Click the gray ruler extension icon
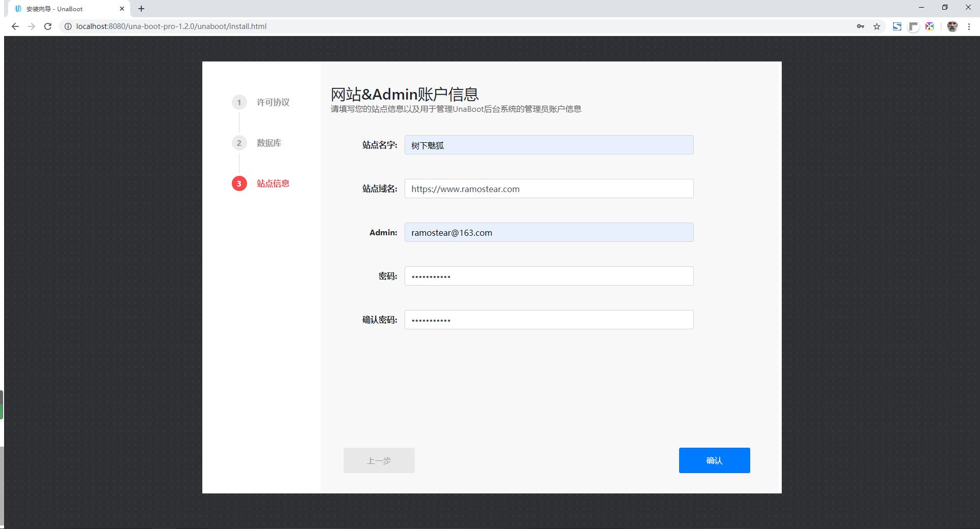 point(913,26)
